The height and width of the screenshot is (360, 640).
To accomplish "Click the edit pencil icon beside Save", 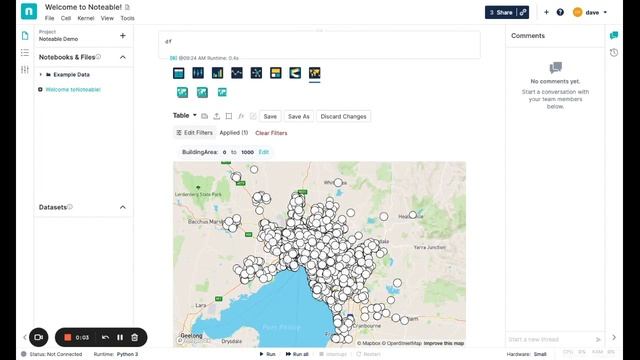I will point(253,116).
